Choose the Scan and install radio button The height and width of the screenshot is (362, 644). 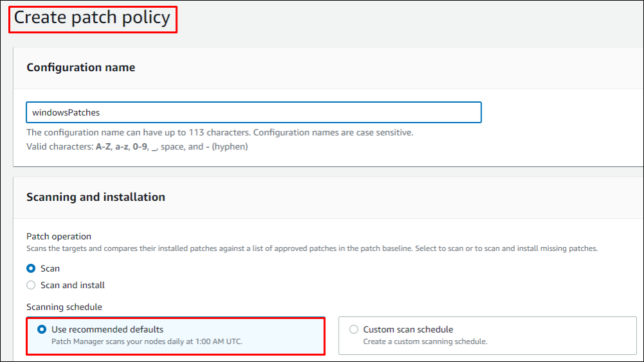(31, 285)
